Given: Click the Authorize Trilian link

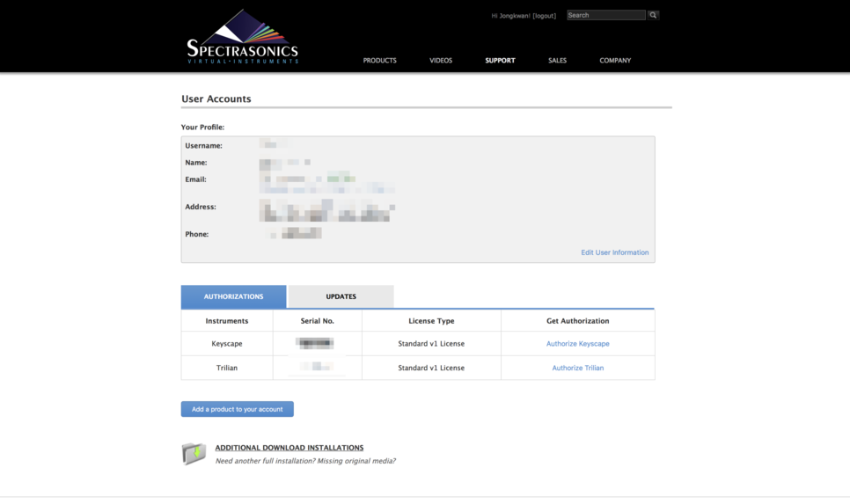Looking at the screenshot, I should (x=578, y=368).
